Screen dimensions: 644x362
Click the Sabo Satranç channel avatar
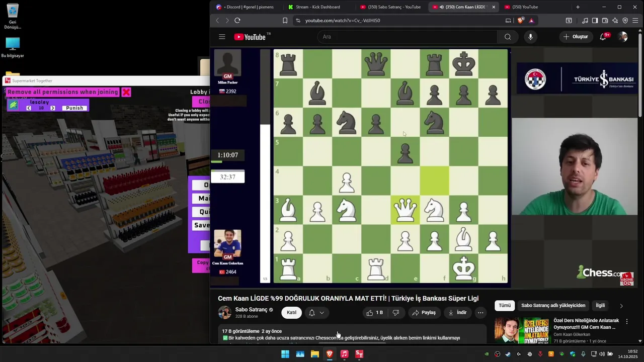(225, 312)
